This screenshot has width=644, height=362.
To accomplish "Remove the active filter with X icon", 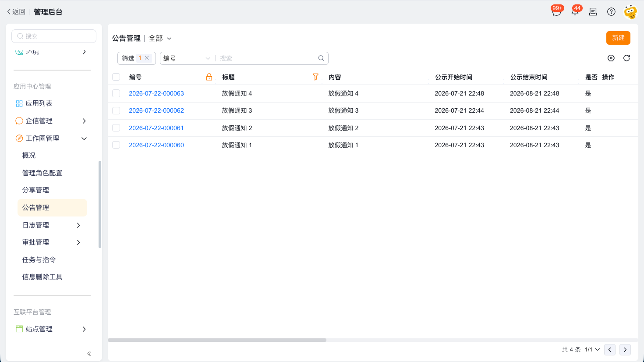I will pos(147,58).
